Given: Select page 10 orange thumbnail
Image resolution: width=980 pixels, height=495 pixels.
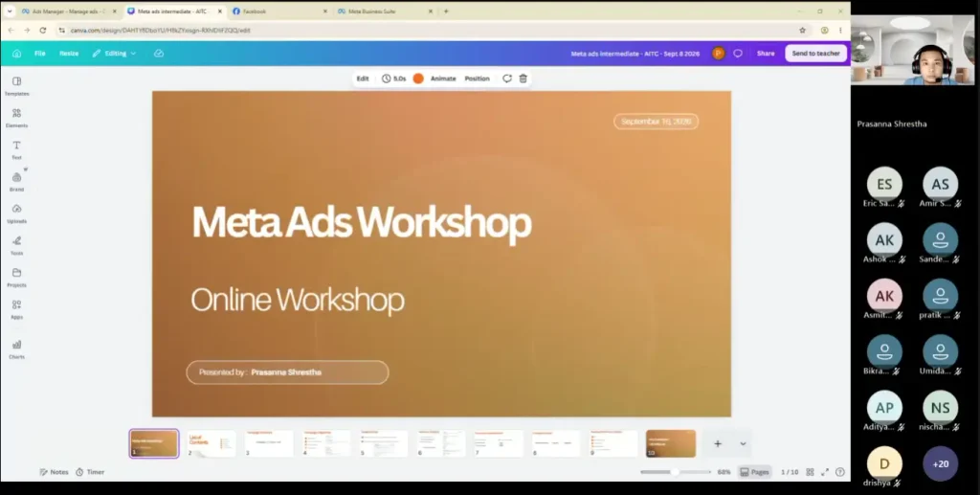Looking at the screenshot, I should (671, 443).
